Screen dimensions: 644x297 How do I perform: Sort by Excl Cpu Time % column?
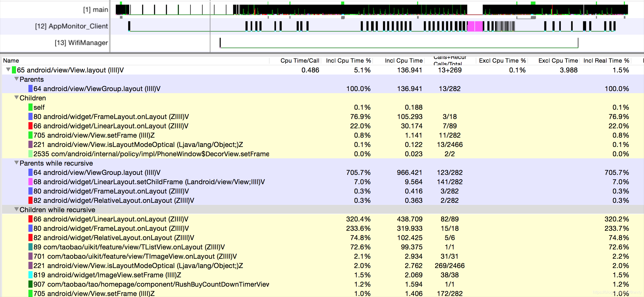pos(502,61)
